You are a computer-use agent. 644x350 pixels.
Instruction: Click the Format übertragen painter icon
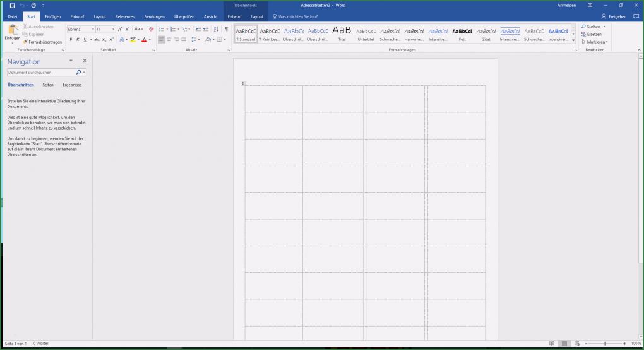coord(25,42)
